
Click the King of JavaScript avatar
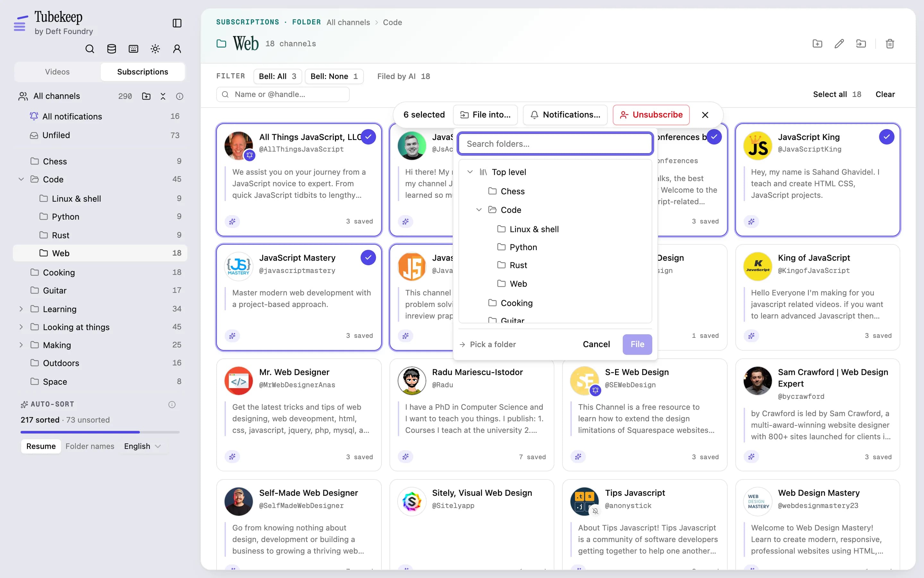(x=757, y=267)
